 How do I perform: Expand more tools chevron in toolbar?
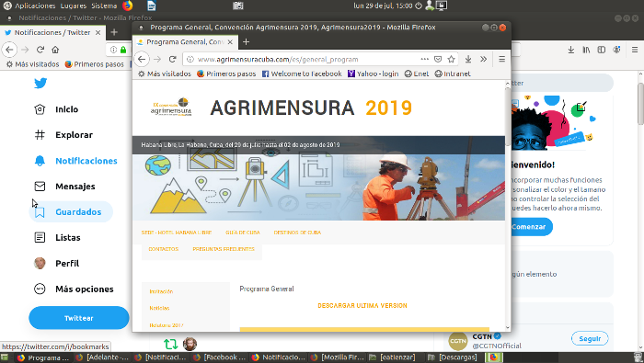(484, 59)
